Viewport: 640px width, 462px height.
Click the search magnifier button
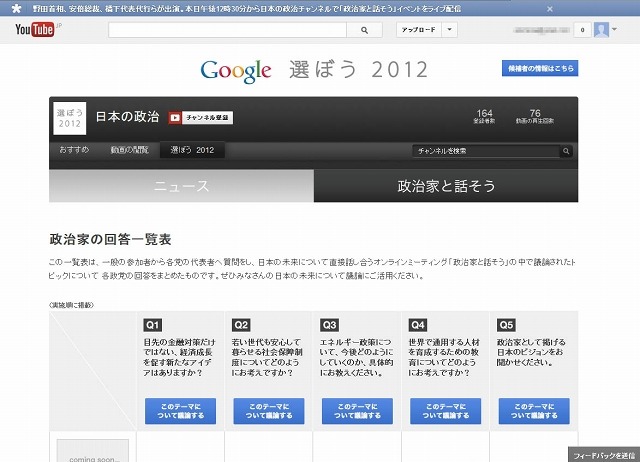coord(364,30)
